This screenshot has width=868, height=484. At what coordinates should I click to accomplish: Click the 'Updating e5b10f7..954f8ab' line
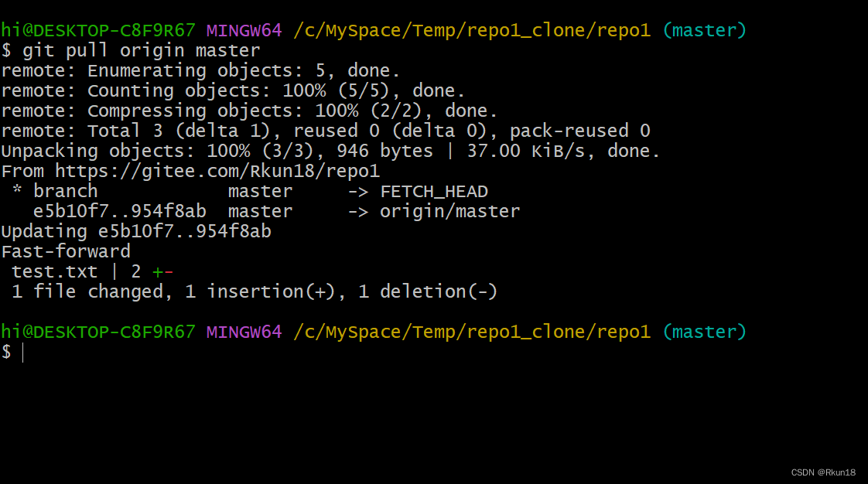click(136, 231)
